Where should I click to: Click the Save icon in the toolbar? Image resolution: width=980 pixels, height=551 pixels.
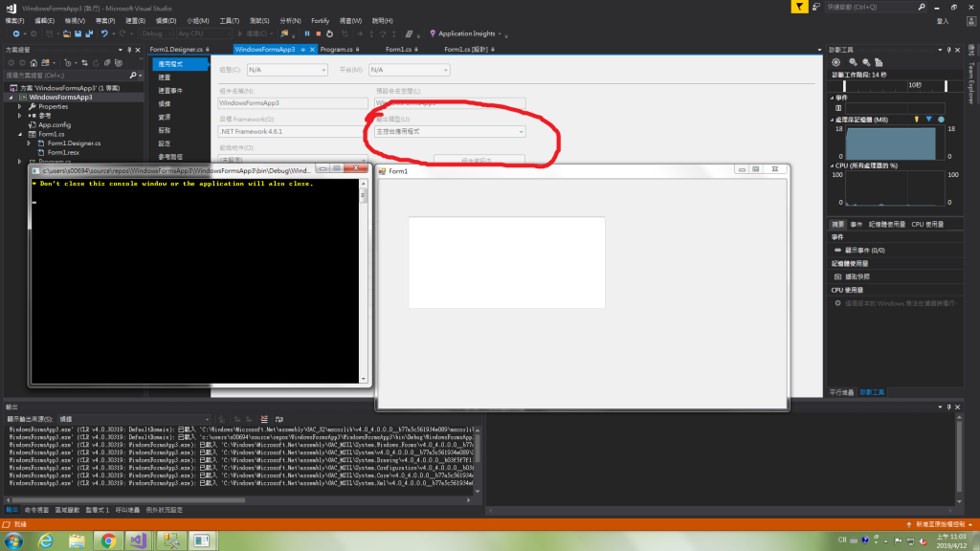click(78, 33)
